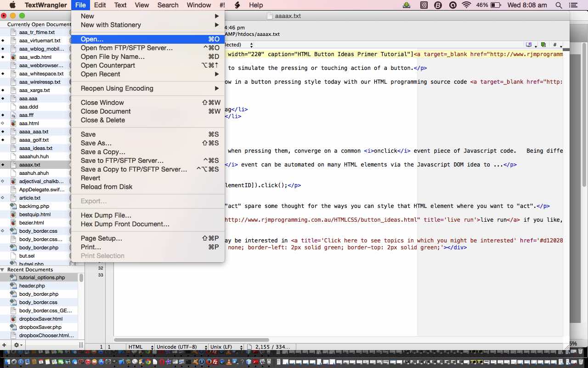Click the sound waves menu bar icon
This screenshot has height=368, width=588.
point(424,5)
